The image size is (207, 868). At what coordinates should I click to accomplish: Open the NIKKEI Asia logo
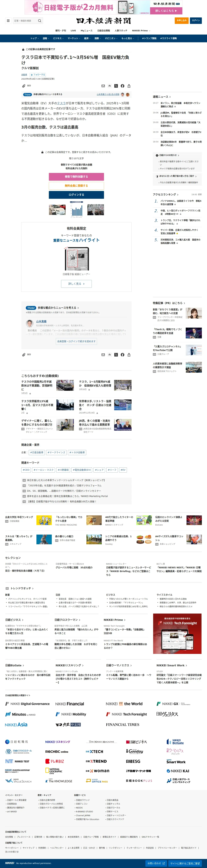click(16, 724)
